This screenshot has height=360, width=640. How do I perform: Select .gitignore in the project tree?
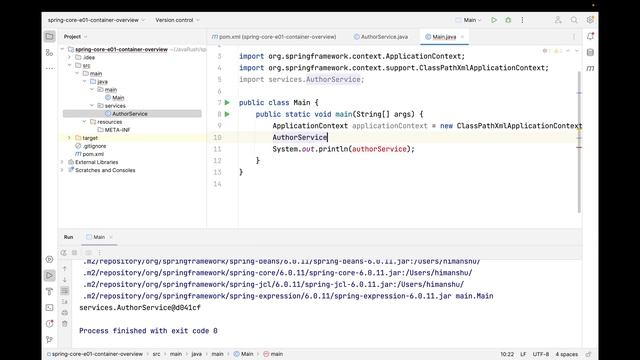tap(94, 146)
